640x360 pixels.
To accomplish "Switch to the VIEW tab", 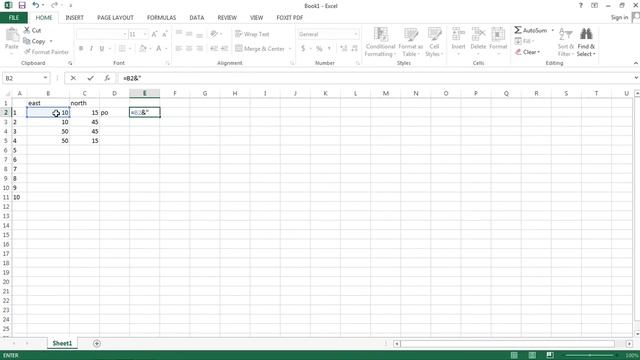I will tap(256, 18).
